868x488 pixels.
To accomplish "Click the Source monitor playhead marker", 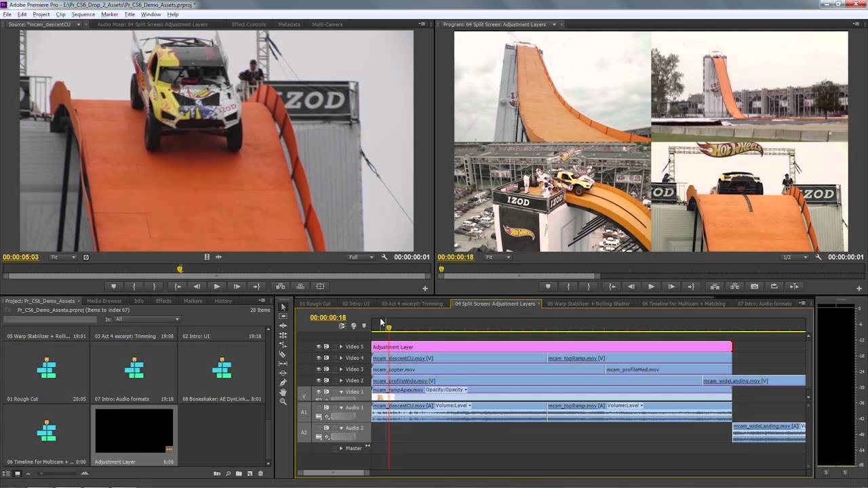I will tap(180, 269).
